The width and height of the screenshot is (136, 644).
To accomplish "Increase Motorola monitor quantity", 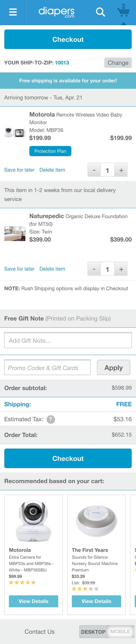I will point(121,170).
